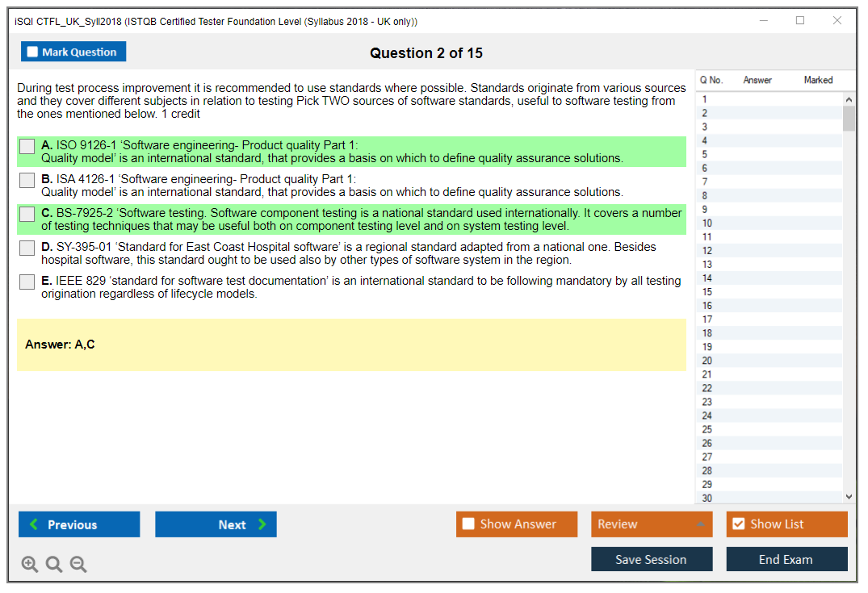
Task: Go to the next question
Action: pos(216,524)
